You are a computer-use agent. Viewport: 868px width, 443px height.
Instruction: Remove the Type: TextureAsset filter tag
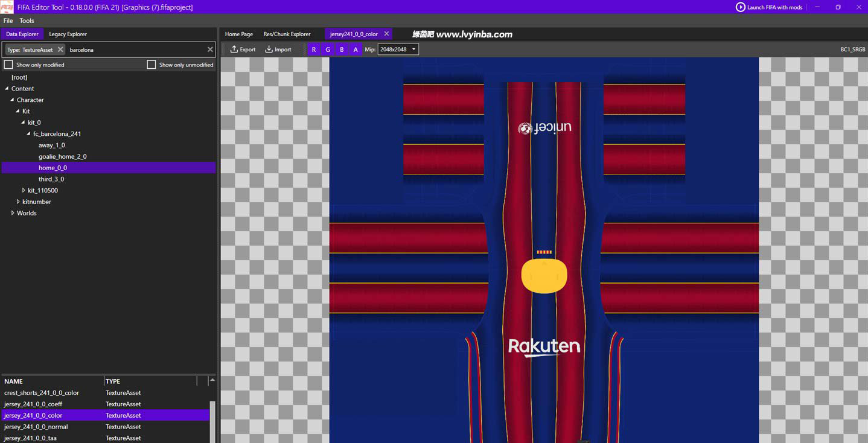[x=60, y=49]
